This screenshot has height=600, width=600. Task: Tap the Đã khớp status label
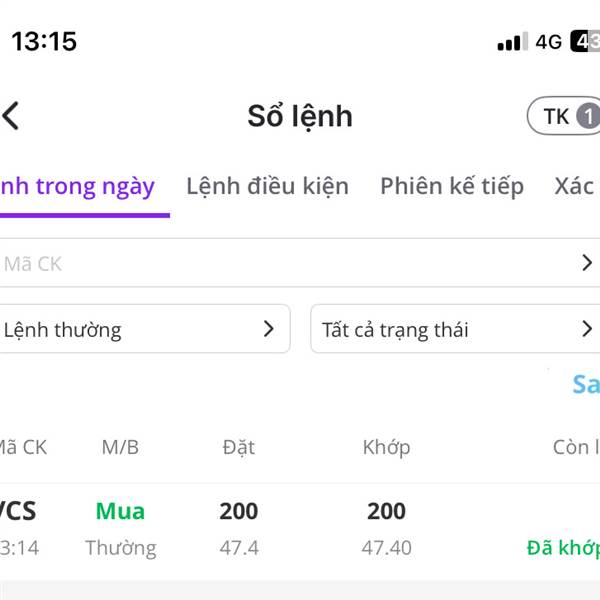click(563, 548)
